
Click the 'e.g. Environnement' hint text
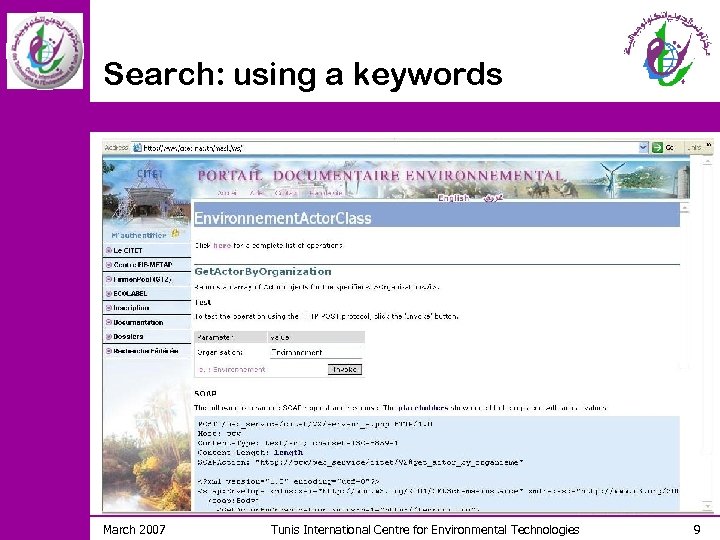coord(232,370)
